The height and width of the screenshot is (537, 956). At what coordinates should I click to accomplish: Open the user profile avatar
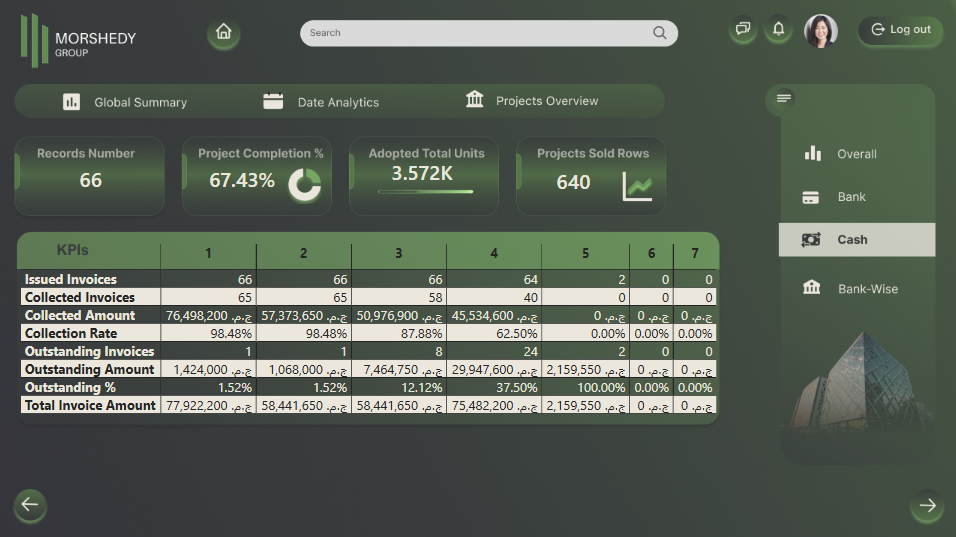tap(821, 30)
